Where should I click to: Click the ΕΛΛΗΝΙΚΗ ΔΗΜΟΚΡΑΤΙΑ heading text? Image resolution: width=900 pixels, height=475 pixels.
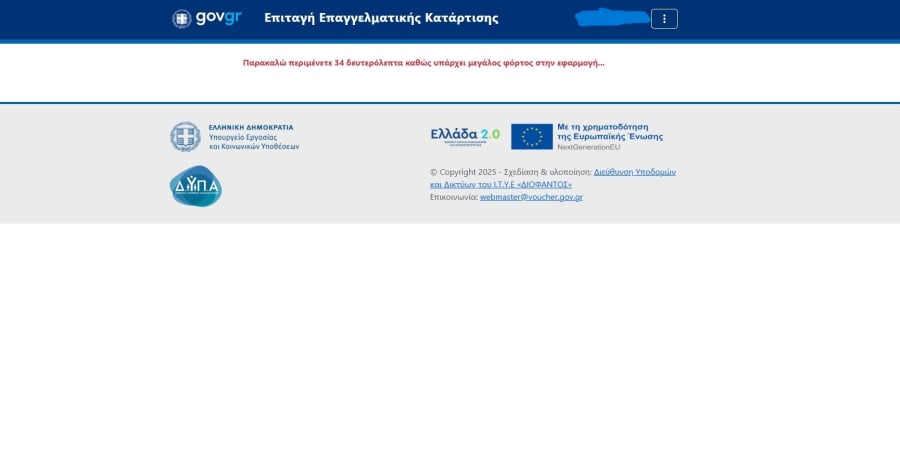251,127
